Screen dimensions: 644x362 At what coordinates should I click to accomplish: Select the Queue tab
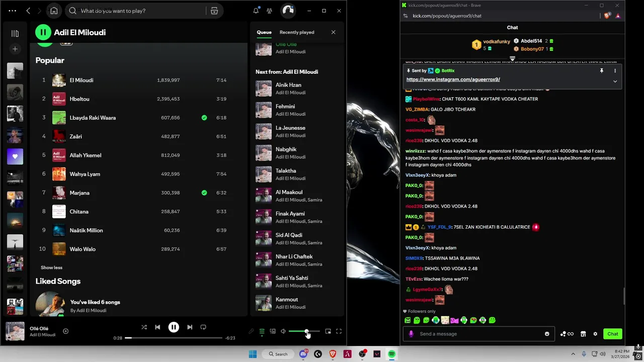264,32
